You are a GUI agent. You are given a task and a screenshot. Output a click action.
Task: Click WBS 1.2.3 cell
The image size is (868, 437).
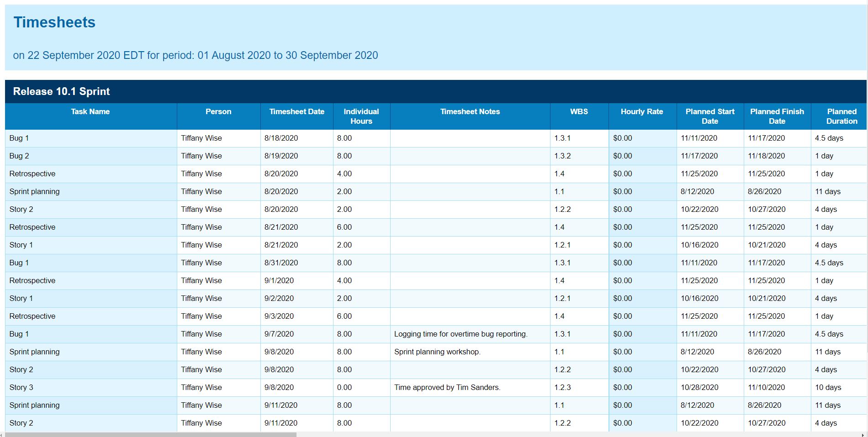pos(579,387)
